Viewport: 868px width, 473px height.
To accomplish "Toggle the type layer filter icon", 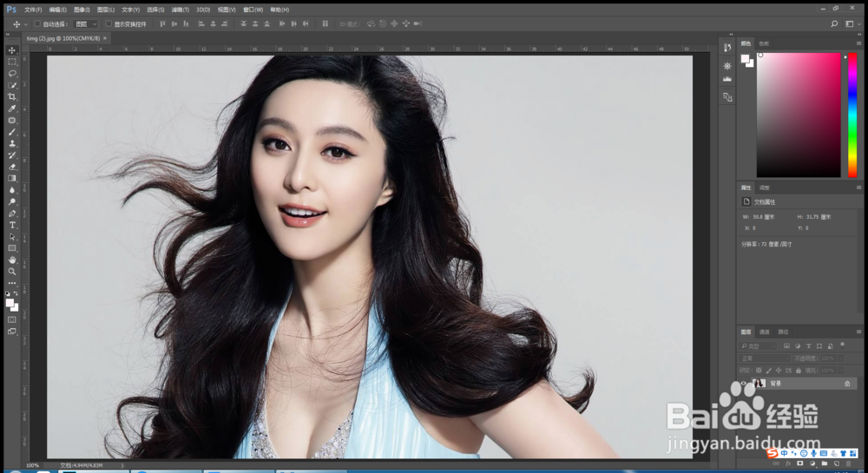I will (809, 346).
